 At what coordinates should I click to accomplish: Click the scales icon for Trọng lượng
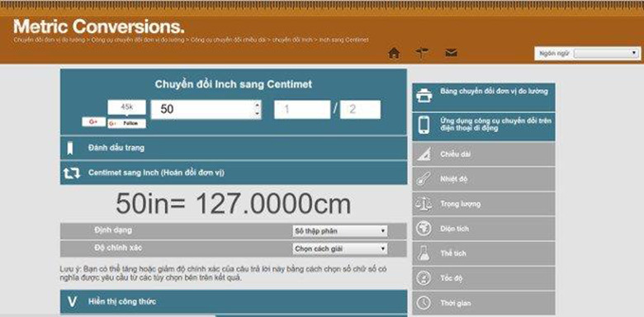click(x=424, y=204)
